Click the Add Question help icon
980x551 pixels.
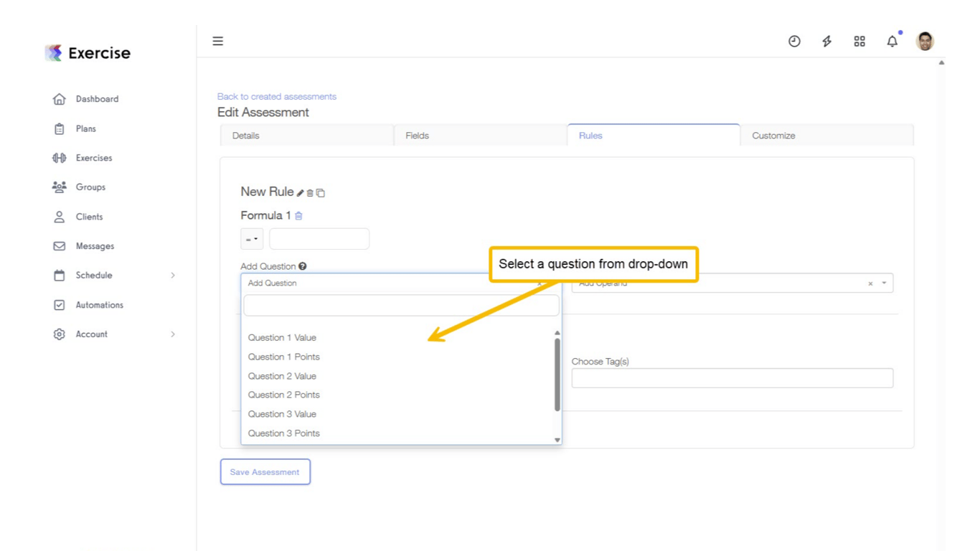click(302, 265)
